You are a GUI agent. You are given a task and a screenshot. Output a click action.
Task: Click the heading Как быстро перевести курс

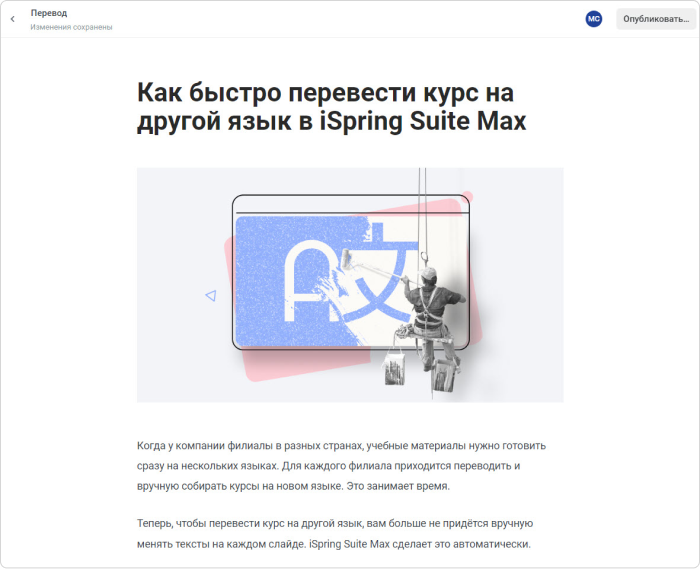pos(331,107)
